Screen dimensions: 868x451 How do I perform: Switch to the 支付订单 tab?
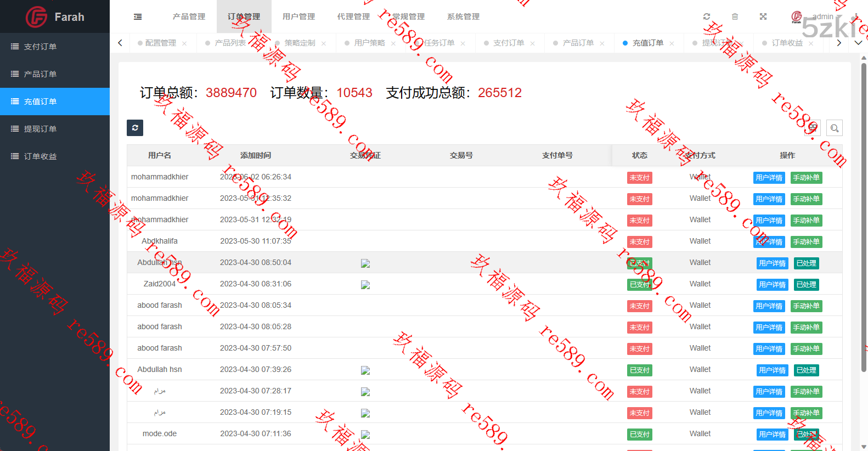(508, 43)
